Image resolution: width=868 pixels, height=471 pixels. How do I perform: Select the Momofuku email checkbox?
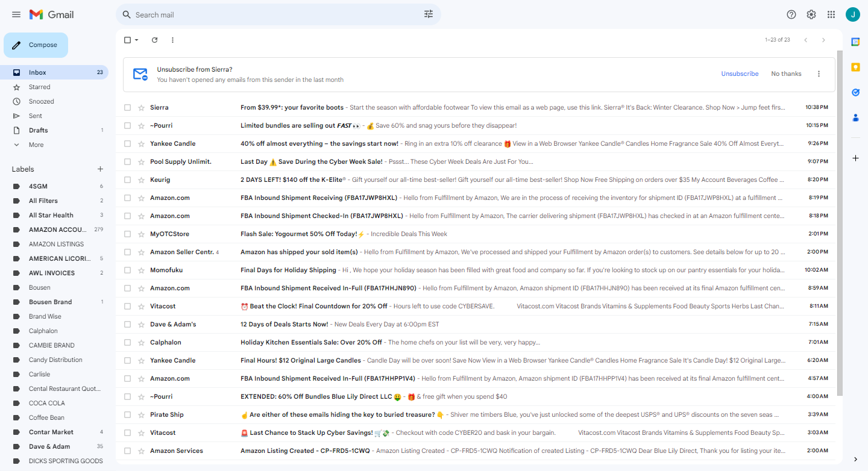(127, 270)
